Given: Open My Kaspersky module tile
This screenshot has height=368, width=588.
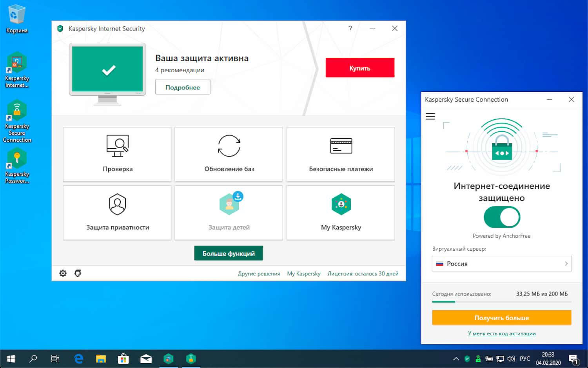Looking at the screenshot, I should [340, 212].
